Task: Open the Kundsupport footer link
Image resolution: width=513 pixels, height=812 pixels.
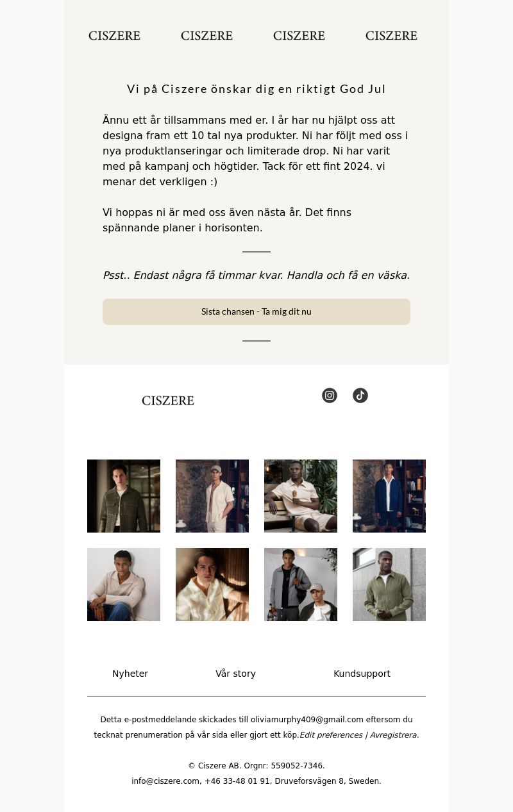Action: point(362,674)
